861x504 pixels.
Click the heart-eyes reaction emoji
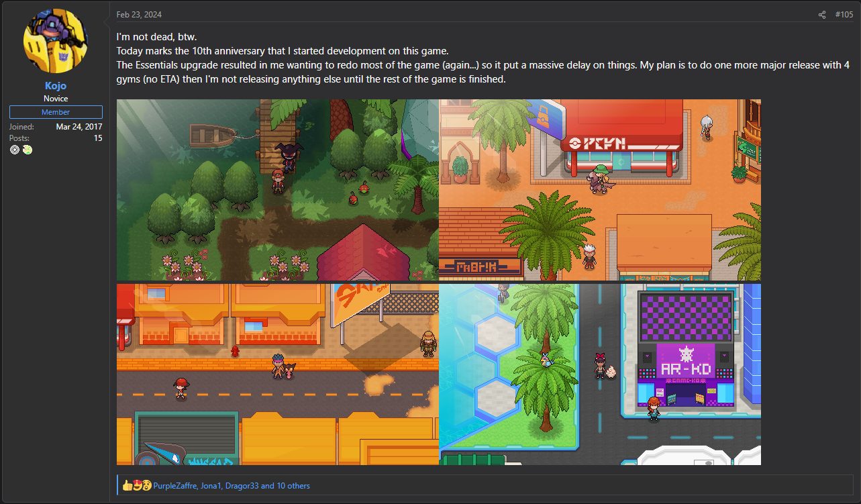click(x=137, y=485)
